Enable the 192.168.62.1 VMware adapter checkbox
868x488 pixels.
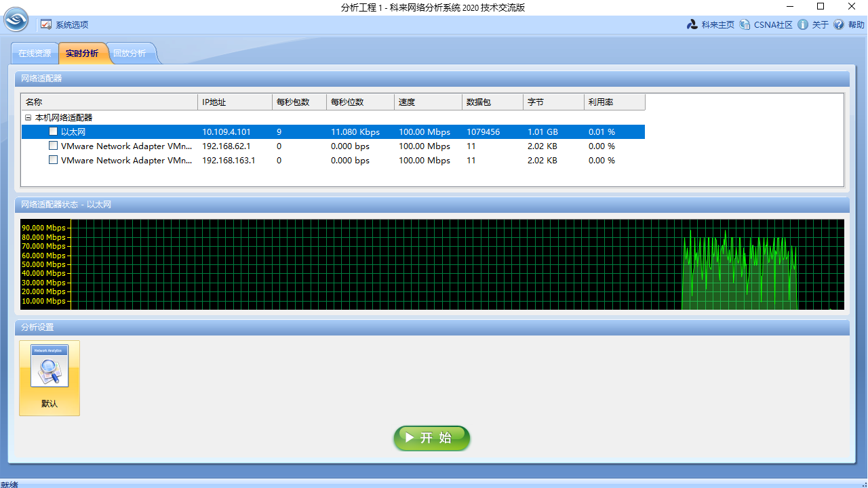[53, 146]
